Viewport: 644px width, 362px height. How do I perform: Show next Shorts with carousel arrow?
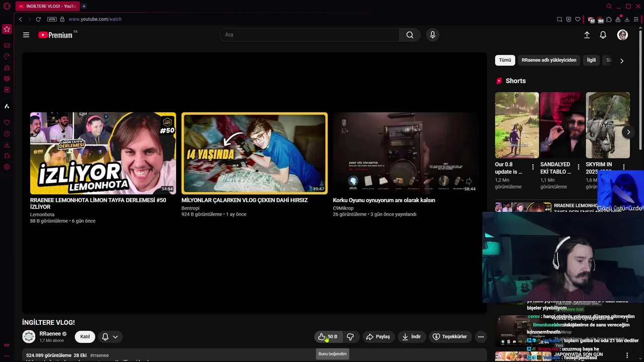click(x=628, y=132)
